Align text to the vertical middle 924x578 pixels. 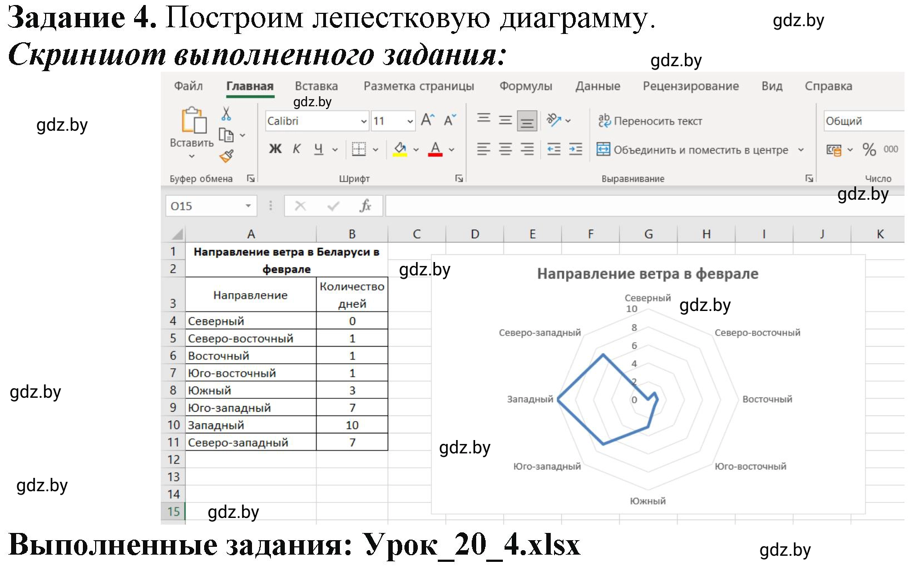click(505, 120)
